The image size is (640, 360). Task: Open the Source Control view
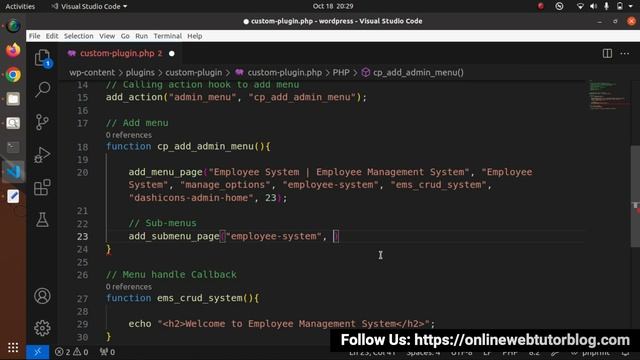pos(42,122)
